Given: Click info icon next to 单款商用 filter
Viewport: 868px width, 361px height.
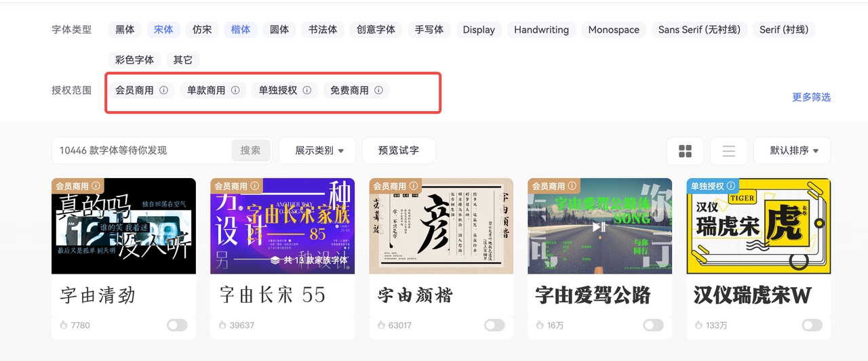Looking at the screenshot, I should click(x=235, y=90).
